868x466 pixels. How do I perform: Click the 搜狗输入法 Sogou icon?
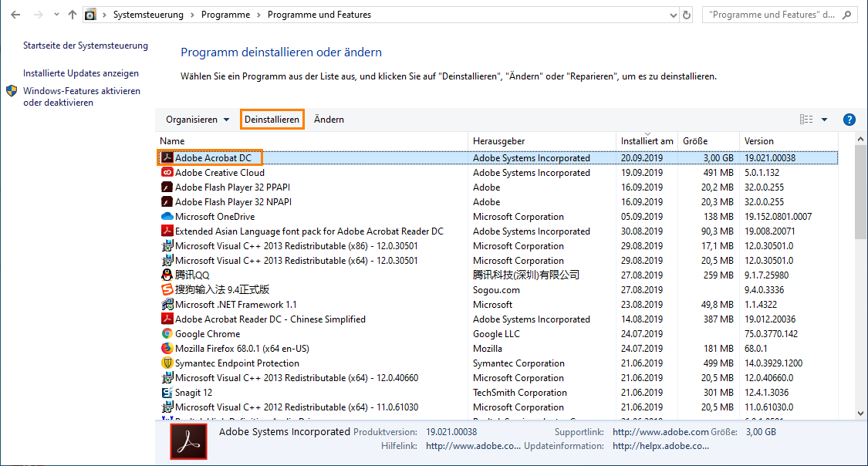pyautogui.click(x=167, y=289)
